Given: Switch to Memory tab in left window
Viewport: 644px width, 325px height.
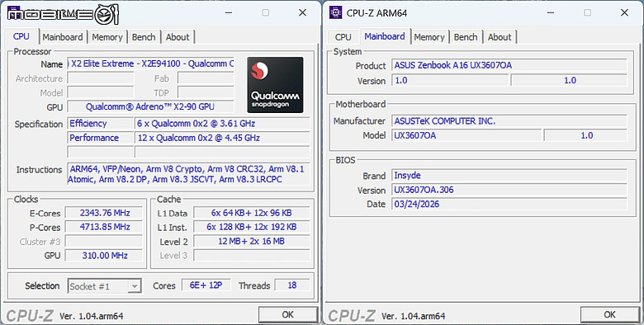Looking at the screenshot, I should (107, 37).
